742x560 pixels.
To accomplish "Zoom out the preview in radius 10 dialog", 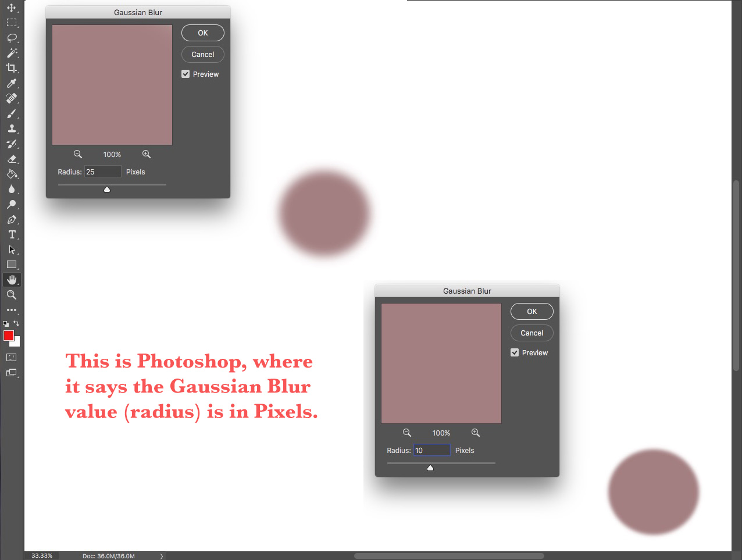I will (x=407, y=433).
